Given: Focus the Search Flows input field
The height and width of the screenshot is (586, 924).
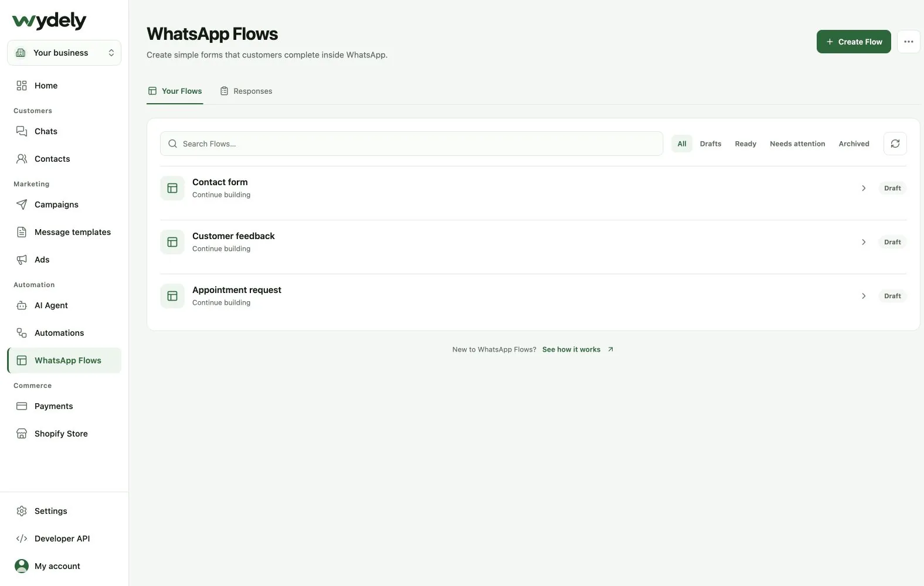Looking at the screenshot, I should pos(412,144).
